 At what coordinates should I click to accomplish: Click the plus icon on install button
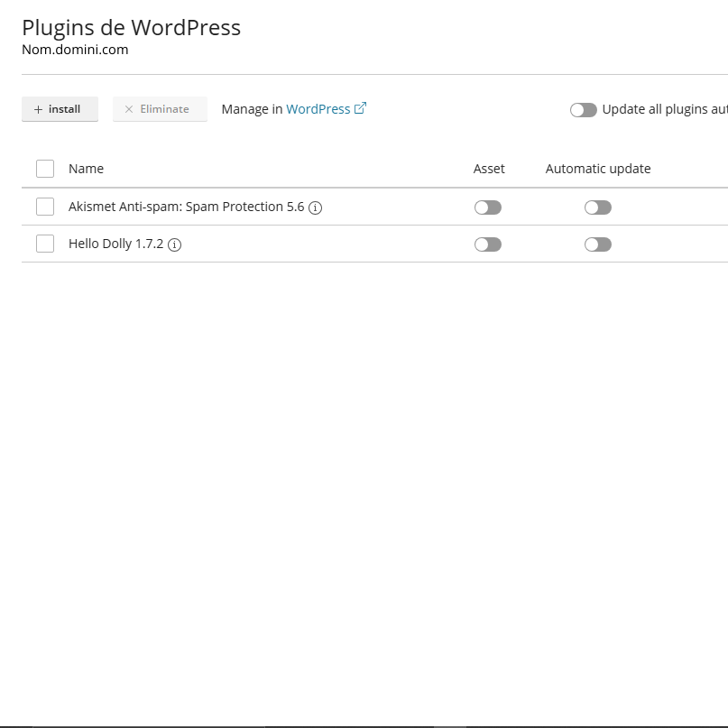(x=38, y=109)
